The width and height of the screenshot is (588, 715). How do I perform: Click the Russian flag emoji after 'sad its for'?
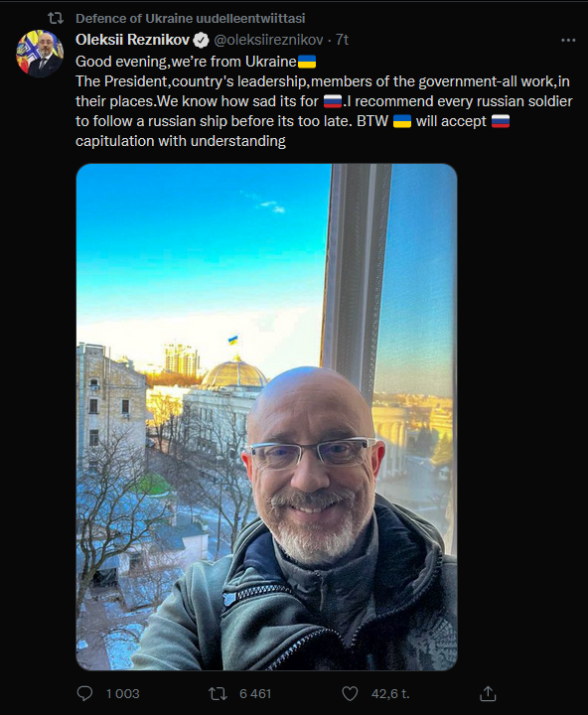tap(333, 101)
